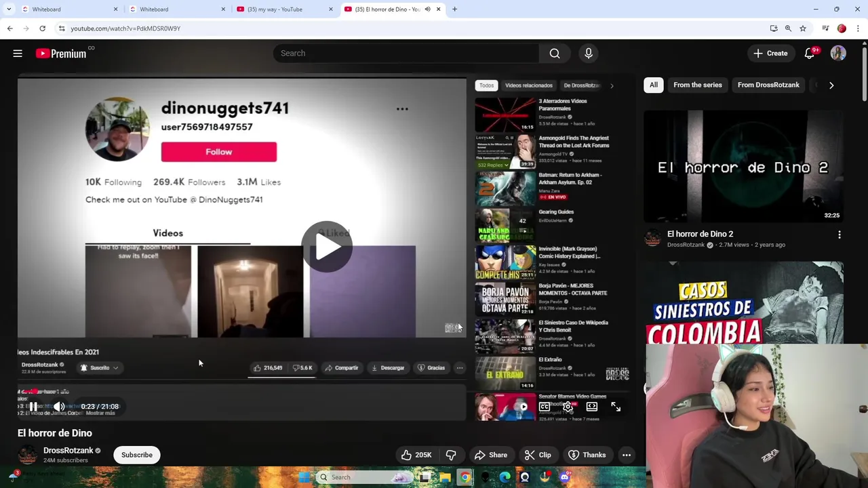Open El horror de Dino 2 thumbnail
The image size is (868, 488).
[x=744, y=166]
